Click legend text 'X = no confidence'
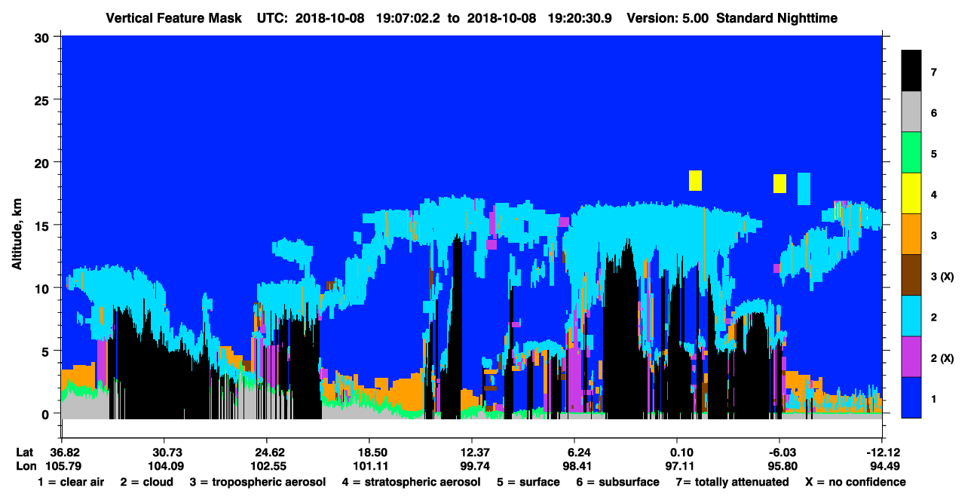Screen dimensions: 980x503 (856, 482)
